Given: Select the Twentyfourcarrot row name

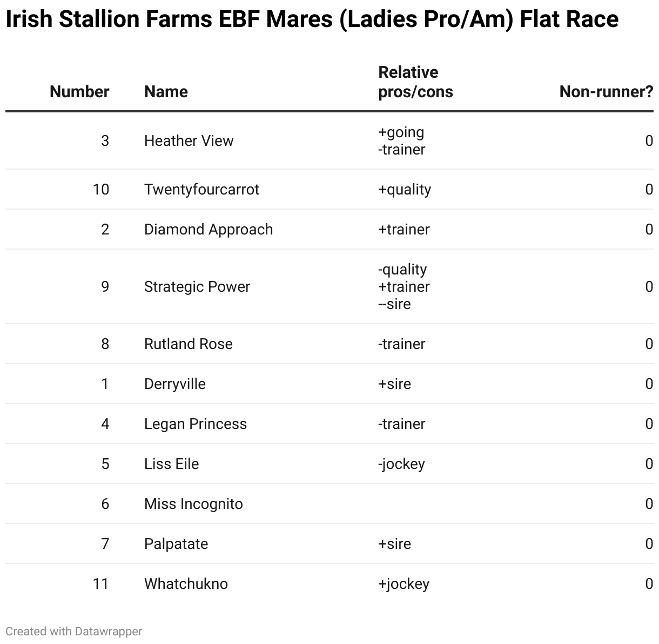Looking at the screenshot, I should [201, 190].
